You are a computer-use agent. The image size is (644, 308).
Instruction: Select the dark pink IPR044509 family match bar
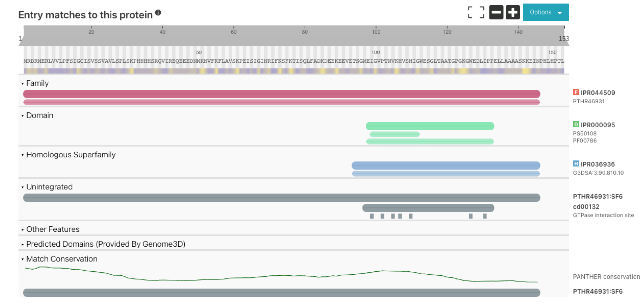click(x=281, y=94)
